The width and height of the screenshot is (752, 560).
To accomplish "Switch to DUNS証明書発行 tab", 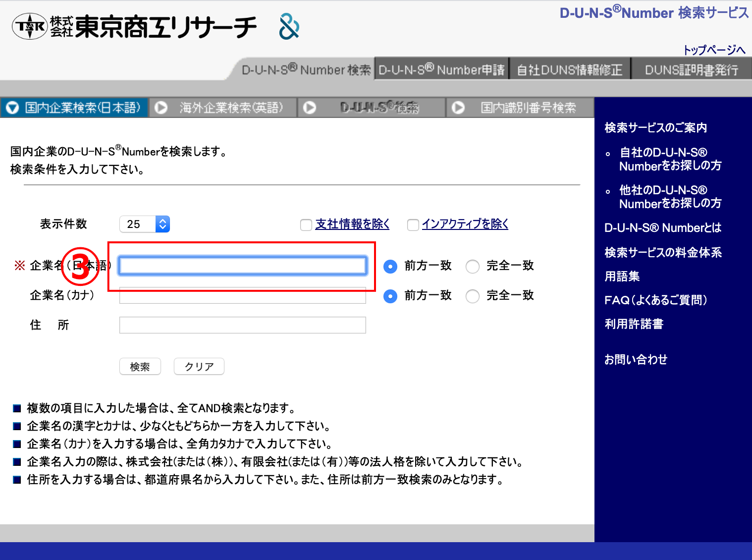I will [692, 69].
